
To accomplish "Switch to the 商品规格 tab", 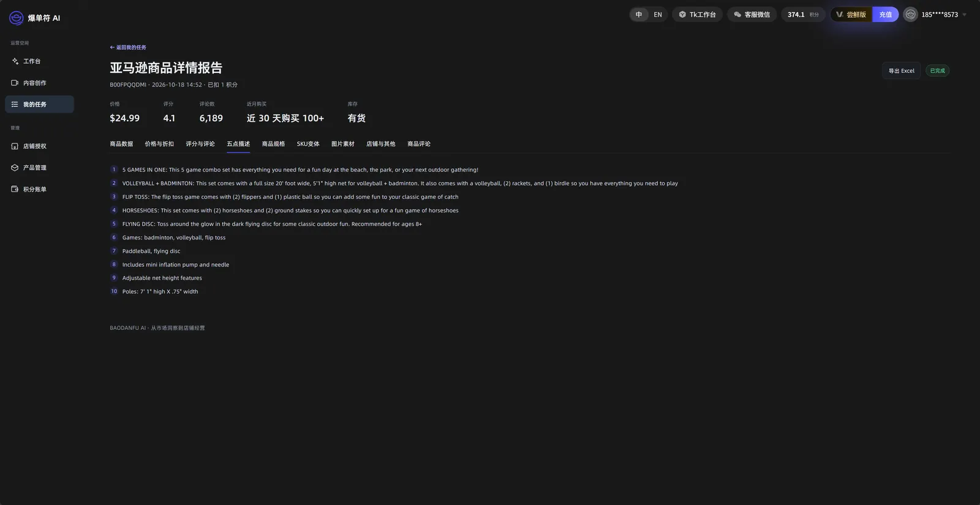I will tap(273, 144).
